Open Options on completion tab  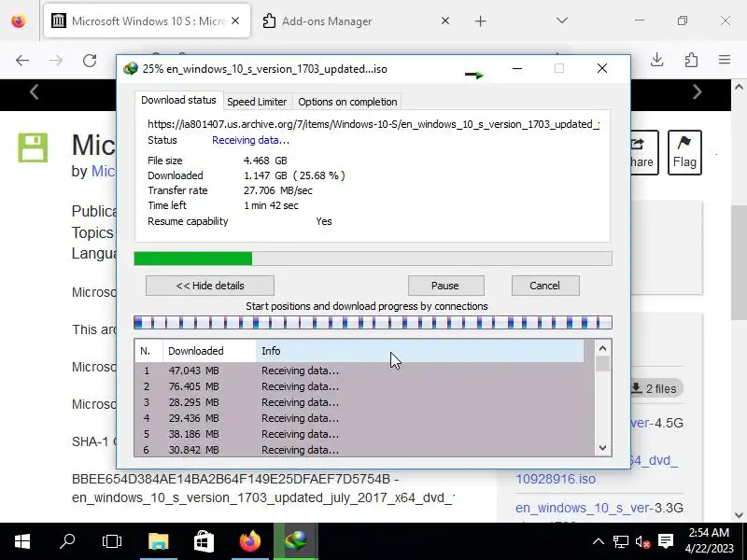point(347,102)
